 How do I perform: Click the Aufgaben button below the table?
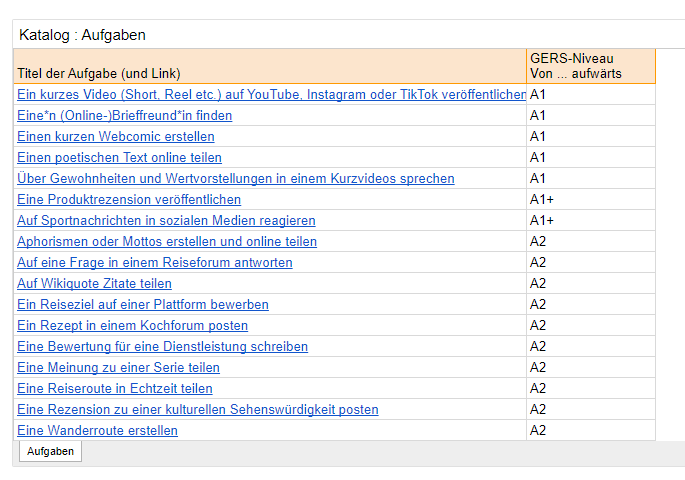click(50, 452)
